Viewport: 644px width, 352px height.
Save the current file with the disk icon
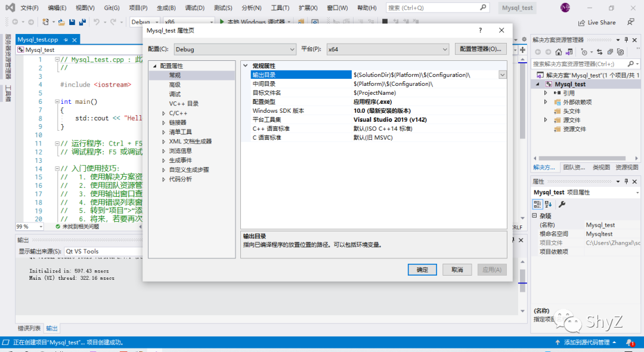pos(72,22)
